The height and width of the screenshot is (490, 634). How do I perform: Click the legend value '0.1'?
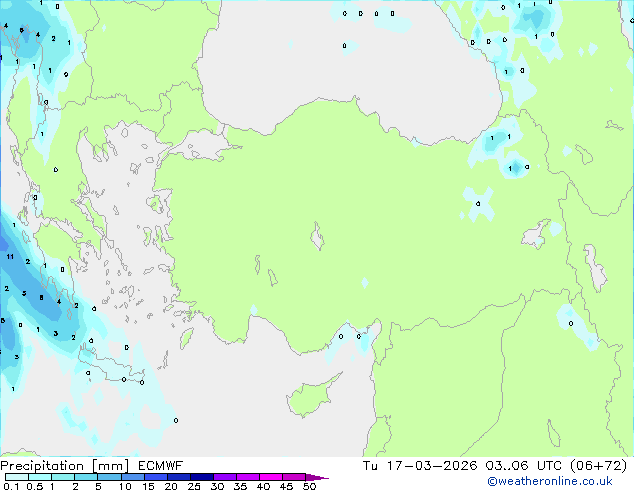(11, 486)
